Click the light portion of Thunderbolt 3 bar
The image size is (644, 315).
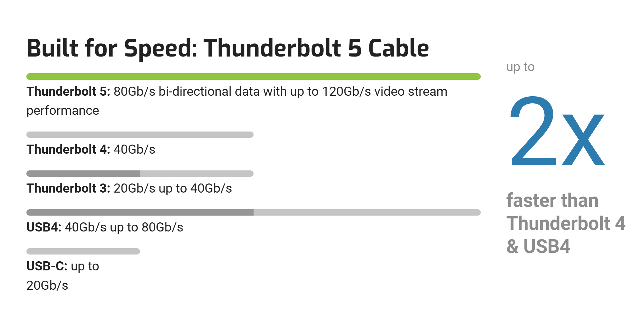click(x=197, y=174)
